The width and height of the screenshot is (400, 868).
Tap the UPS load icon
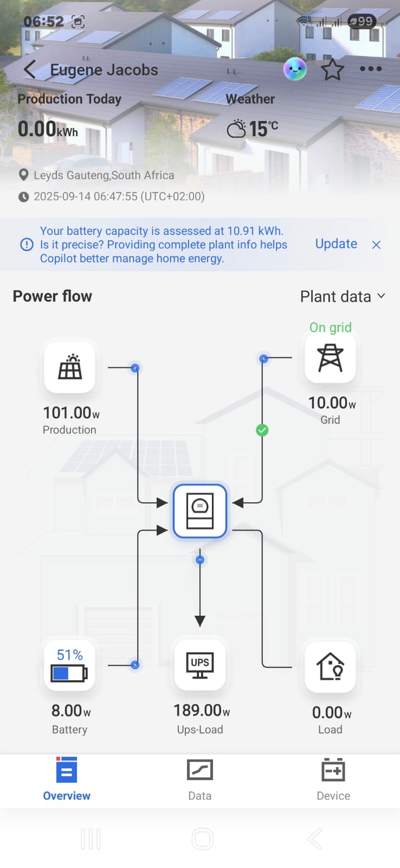click(x=200, y=665)
